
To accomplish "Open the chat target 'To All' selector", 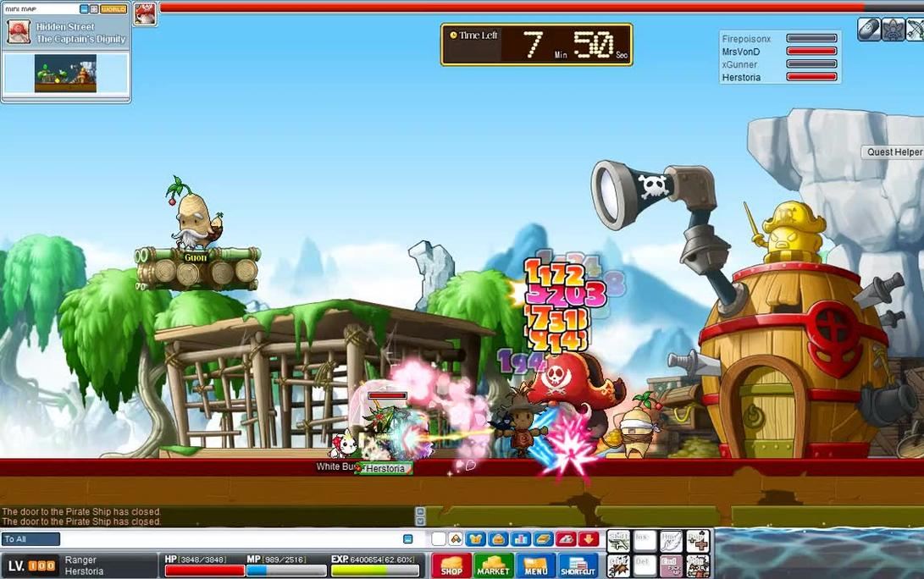I will (x=30, y=539).
